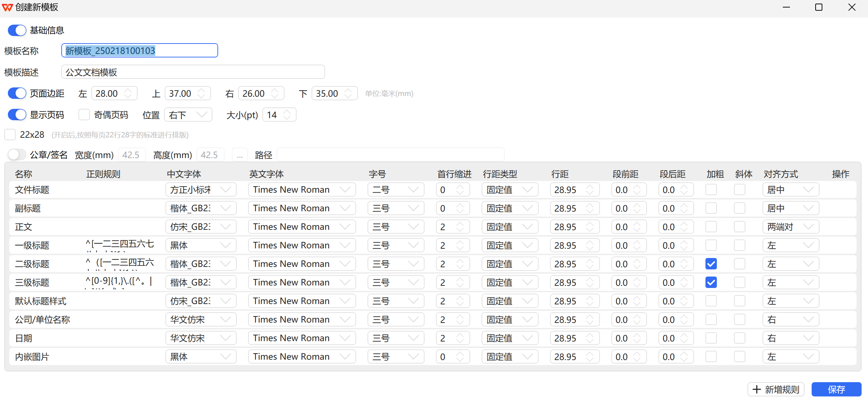Click the WPS logo icon in title bar
The width and height of the screenshot is (868, 405).
click(7, 7)
